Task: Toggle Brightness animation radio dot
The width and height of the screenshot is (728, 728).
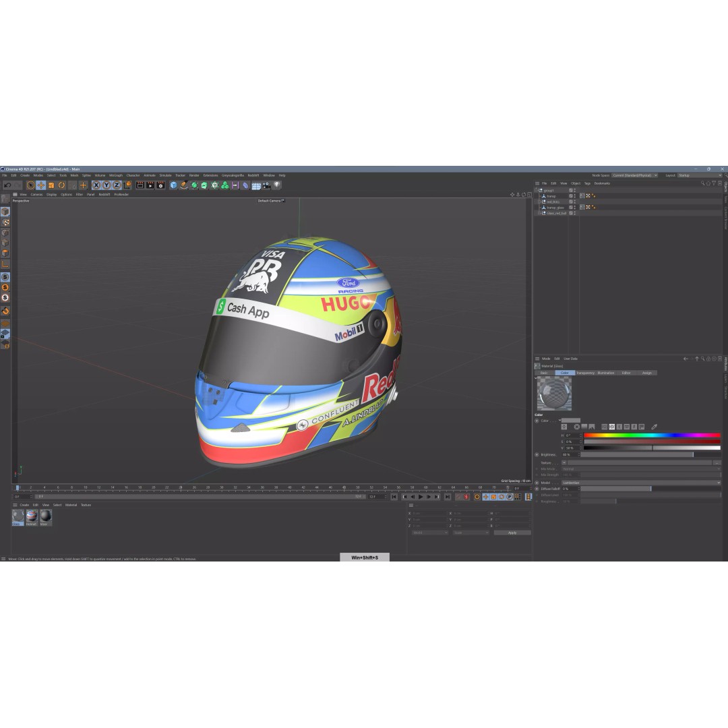Action: [537, 455]
